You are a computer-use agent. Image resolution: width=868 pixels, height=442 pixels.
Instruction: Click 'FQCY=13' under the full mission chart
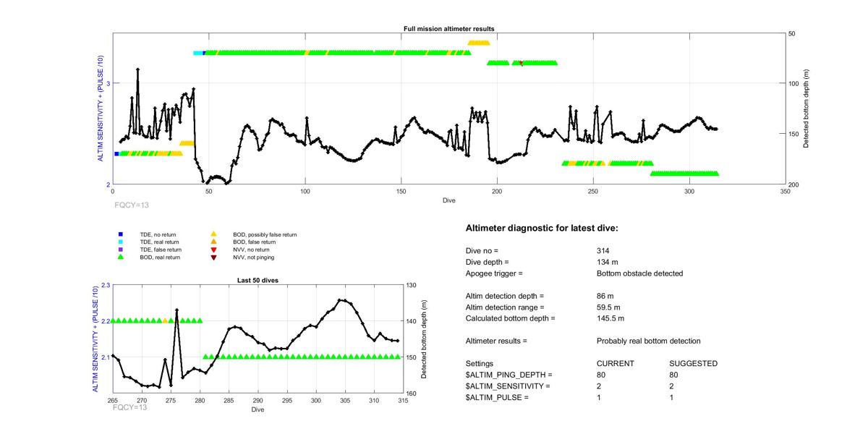coord(132,205)
